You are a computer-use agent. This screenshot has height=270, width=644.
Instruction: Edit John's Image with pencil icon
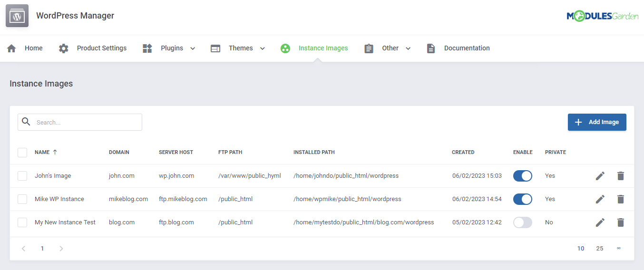pos(600,176)
